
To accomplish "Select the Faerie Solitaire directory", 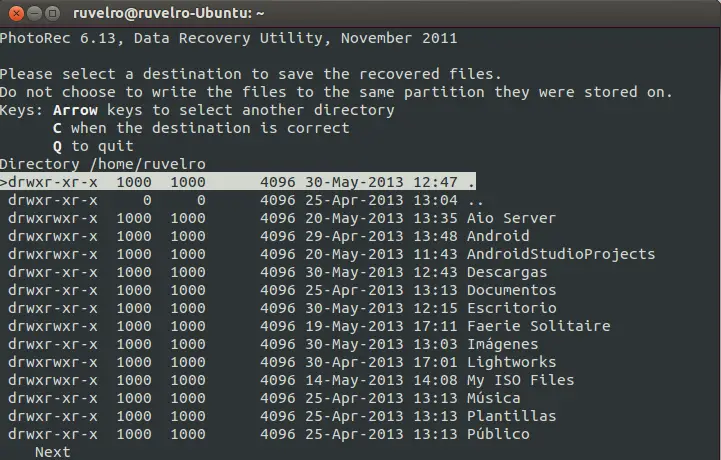I will click(x=309, y=326).
